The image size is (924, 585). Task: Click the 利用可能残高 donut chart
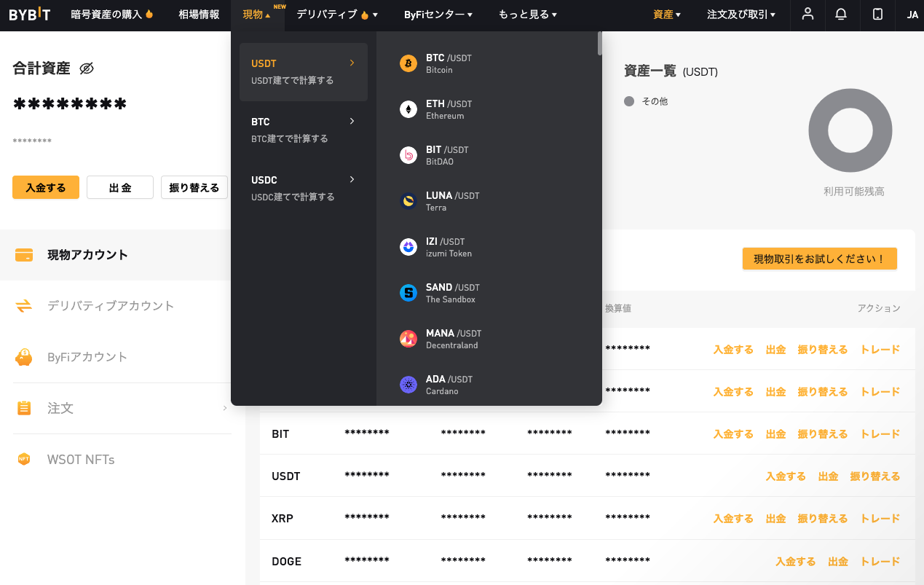[850, 131]
